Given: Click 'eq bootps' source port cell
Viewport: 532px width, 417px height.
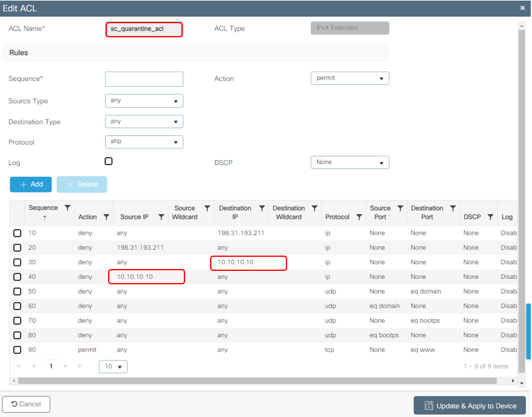Looking at the screenshot, I should coord(384,336).
